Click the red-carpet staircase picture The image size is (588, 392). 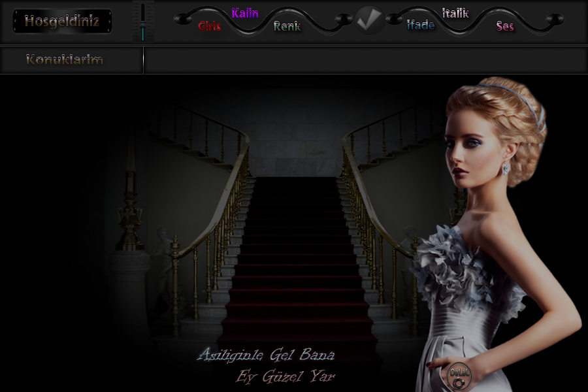[294, 248]
